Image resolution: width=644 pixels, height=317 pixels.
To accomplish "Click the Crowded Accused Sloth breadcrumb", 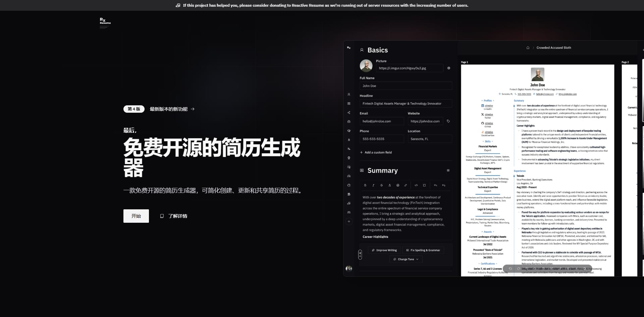I will tap(553, 48).
